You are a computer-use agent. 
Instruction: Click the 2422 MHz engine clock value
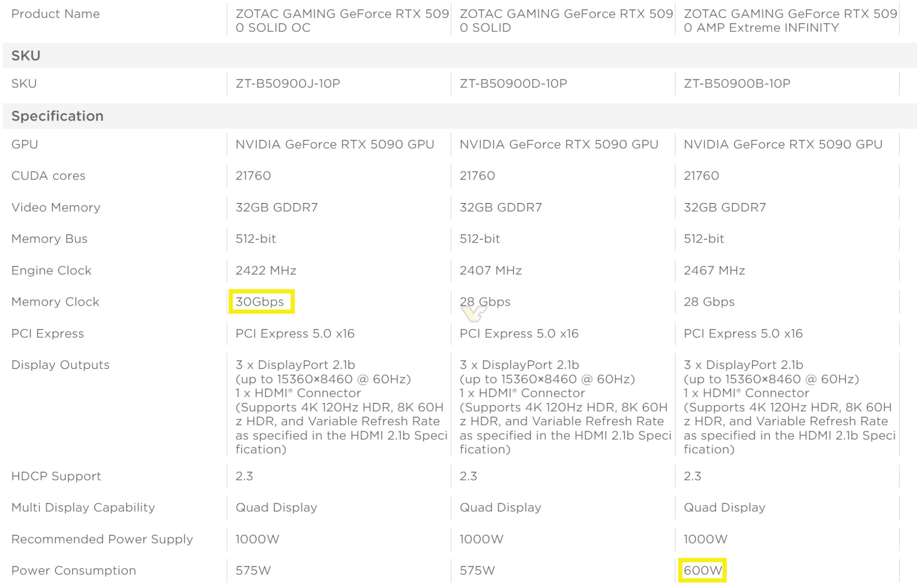pyautogui.click(x=265, y=270)
